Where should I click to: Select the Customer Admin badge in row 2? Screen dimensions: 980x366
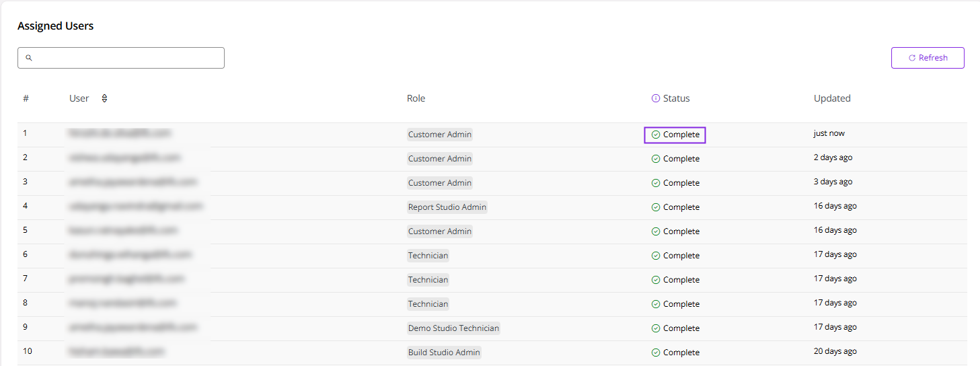point(440,159)
